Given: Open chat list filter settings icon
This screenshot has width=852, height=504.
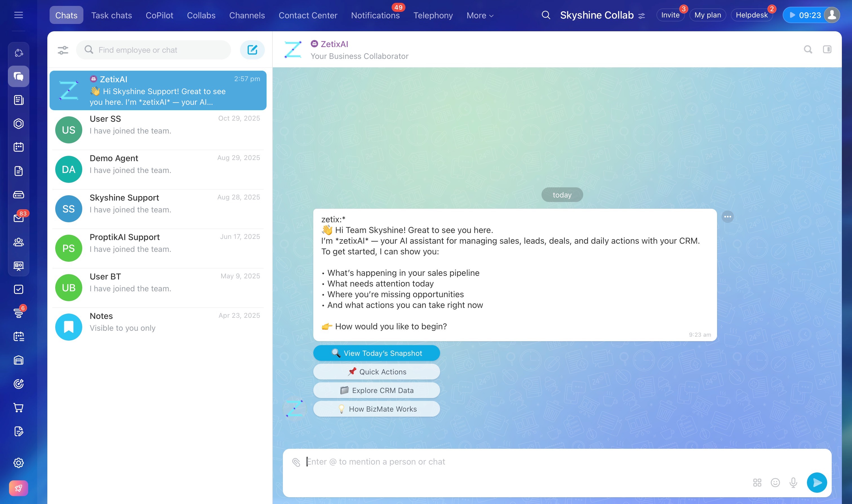Looking at the screenshot, I should pyautogui.click(x=63, y=50).
